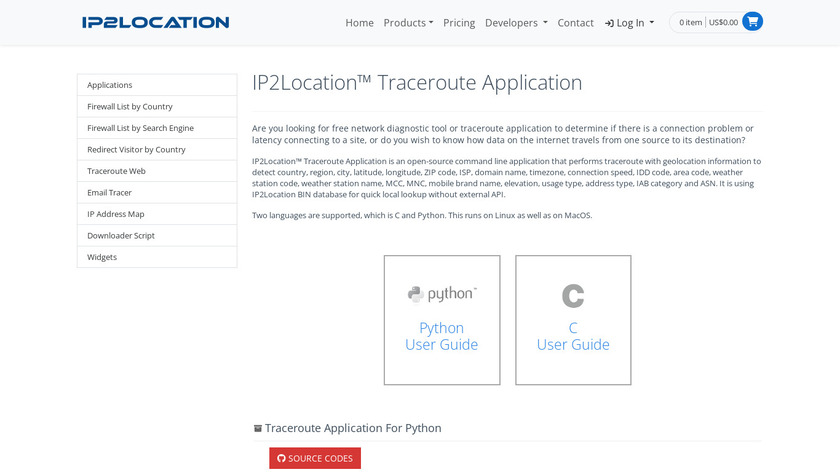Viewport: 840px width, 472px height.
Task: Click the IP2Location Traceroute Application heading
Action: point(417,83)
